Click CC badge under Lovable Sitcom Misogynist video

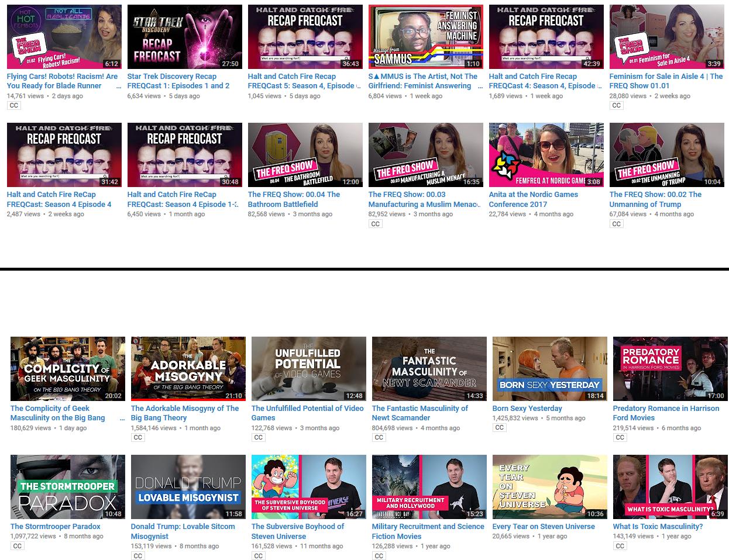pos(138,556)
